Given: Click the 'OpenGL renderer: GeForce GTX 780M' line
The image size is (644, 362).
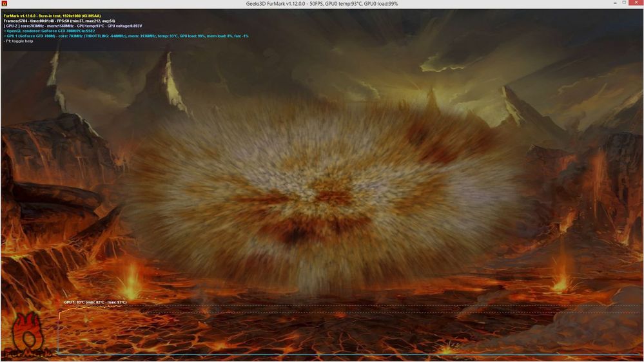Looking at the screenshot, I should tap(49, 31).
